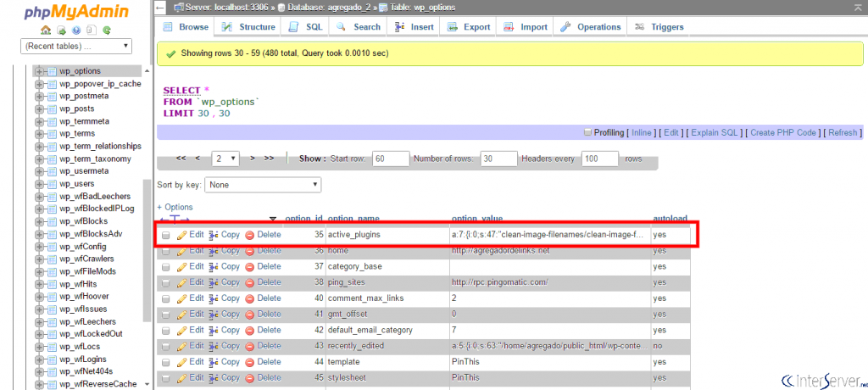Open the SQL tab
Viewport: 868px width, 390px height.
[x=306, y=26]
